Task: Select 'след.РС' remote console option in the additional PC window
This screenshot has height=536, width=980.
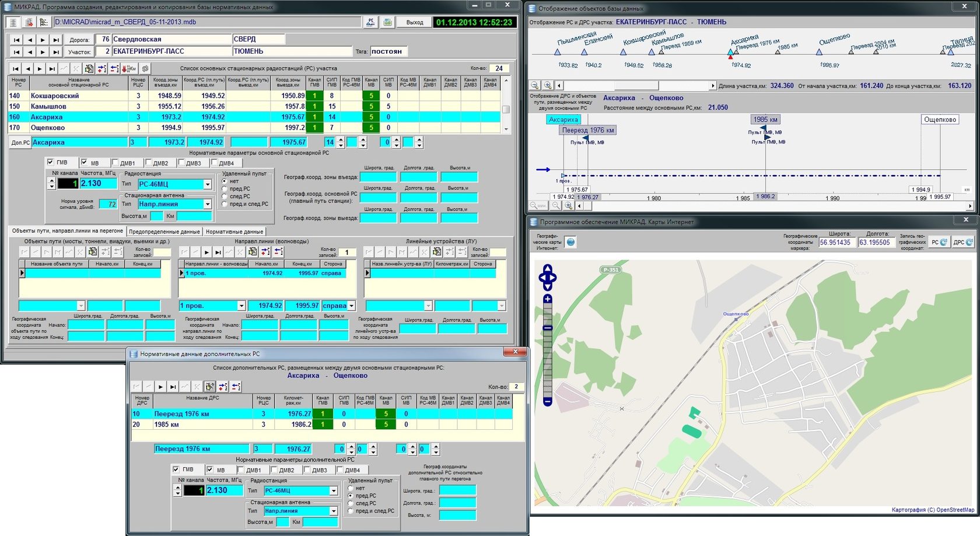Action: (x=351, y=503)
